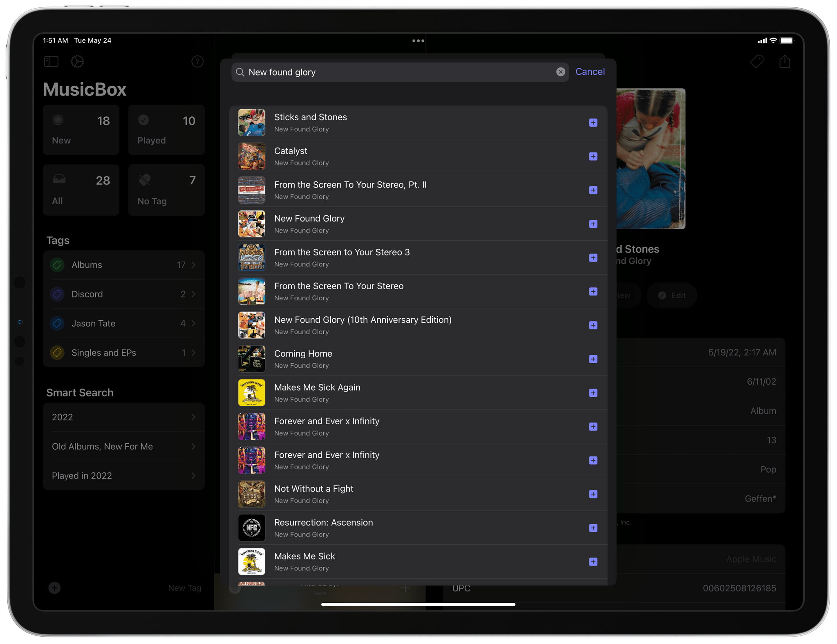Add Sticks and Stones album

[x=593, y=123]
